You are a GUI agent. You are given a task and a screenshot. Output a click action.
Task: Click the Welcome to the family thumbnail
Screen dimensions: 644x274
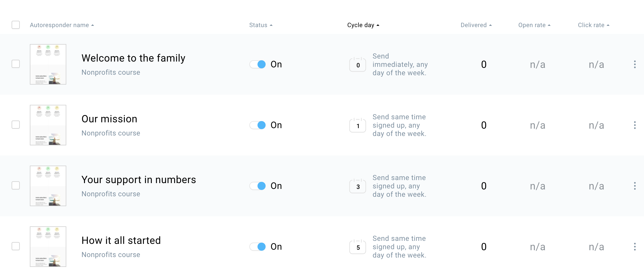(x=48, y=65)
